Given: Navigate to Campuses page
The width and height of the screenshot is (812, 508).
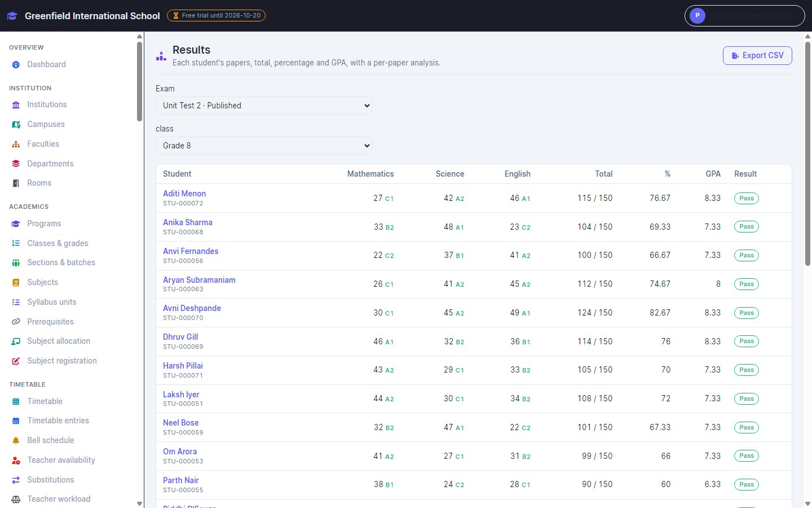Looking at the screenshot, I should (46, 124).
